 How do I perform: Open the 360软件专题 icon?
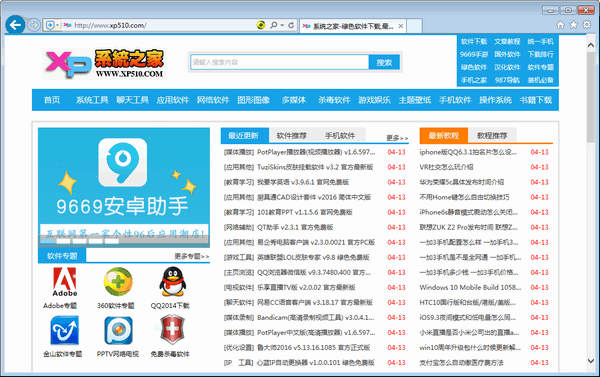(118, 282)
